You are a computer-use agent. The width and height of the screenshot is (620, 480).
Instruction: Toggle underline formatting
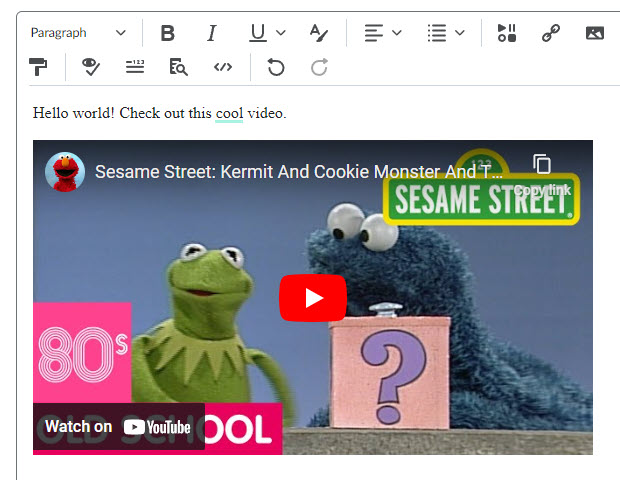click(x=258, y=33)
